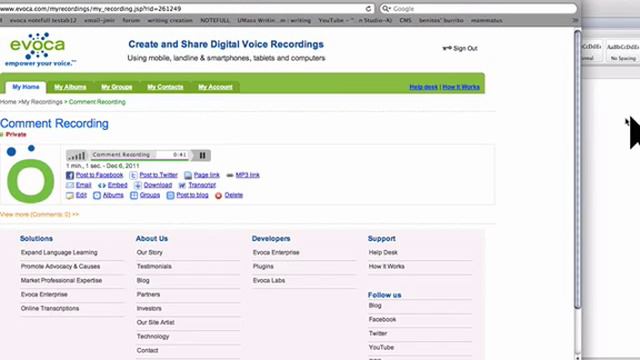Open the YouTube link under Follow us
This screenshot has width=640, height=360.
click(381, 347)
